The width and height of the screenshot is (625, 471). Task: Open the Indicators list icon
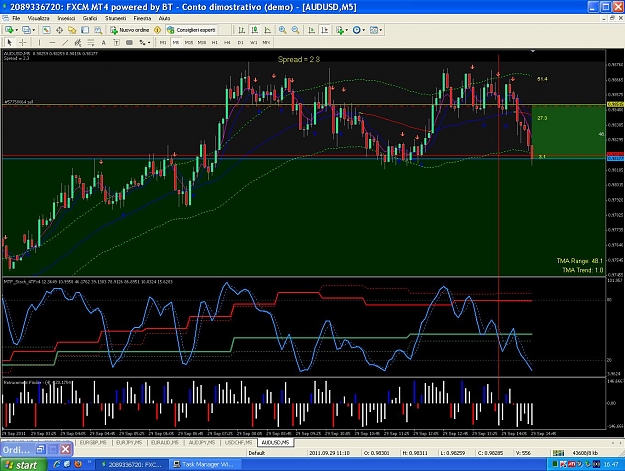340,30
